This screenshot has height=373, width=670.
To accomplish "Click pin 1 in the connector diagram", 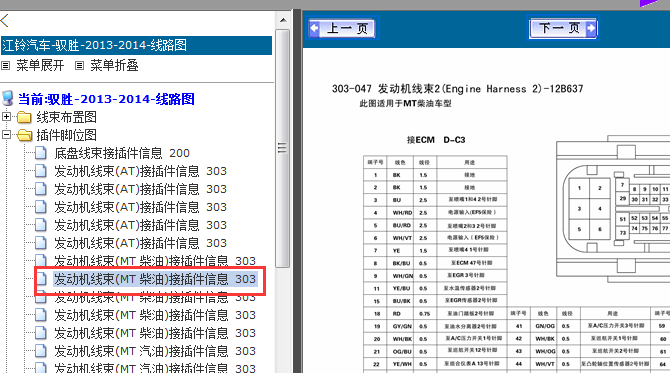I will pos(579,188).
